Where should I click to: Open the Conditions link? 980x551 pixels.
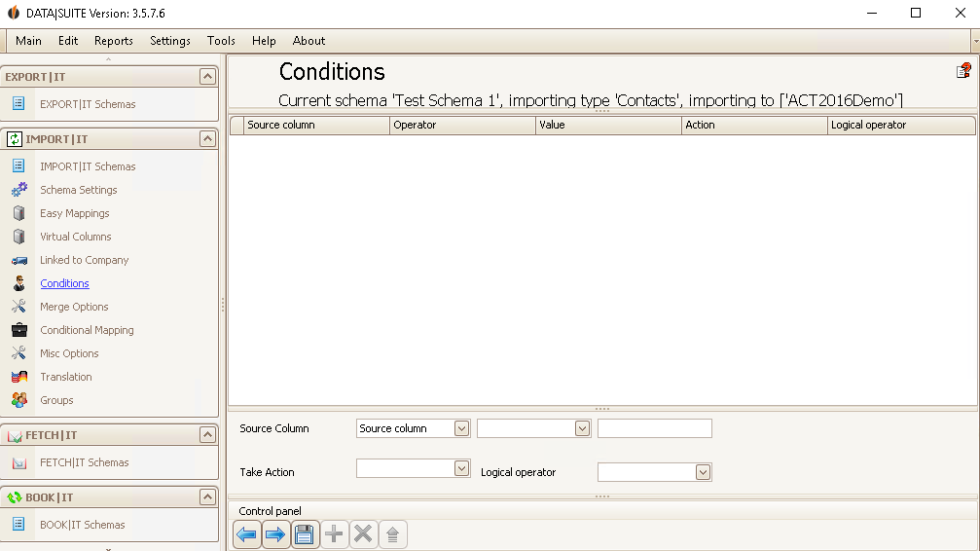64,283
